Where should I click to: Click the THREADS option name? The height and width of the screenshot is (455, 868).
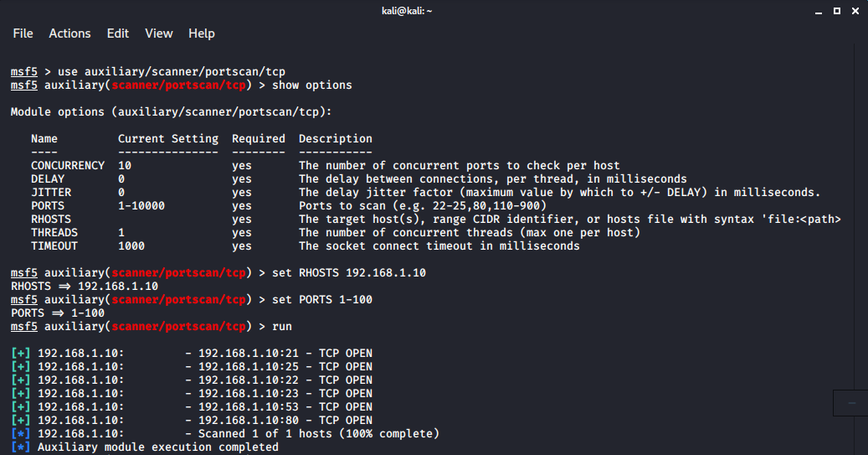tap(54, 232)
